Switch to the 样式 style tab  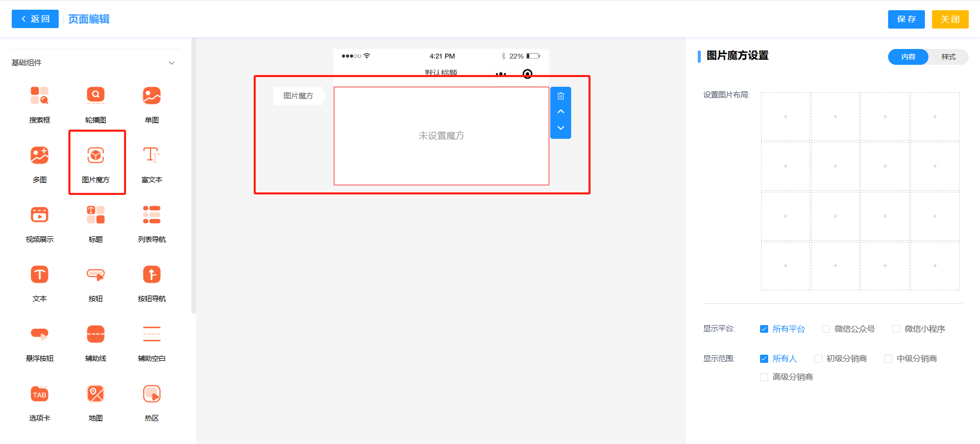click(x=948, y=57)
